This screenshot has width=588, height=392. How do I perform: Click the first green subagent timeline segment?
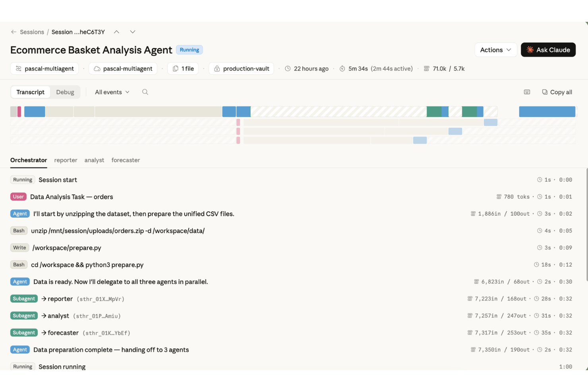[434, 112]
